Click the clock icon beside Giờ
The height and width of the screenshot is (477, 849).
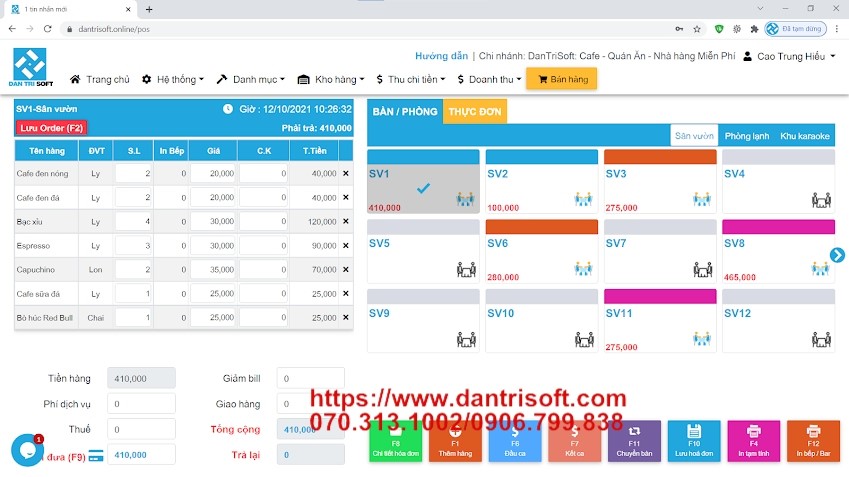[x=228, y=109]
